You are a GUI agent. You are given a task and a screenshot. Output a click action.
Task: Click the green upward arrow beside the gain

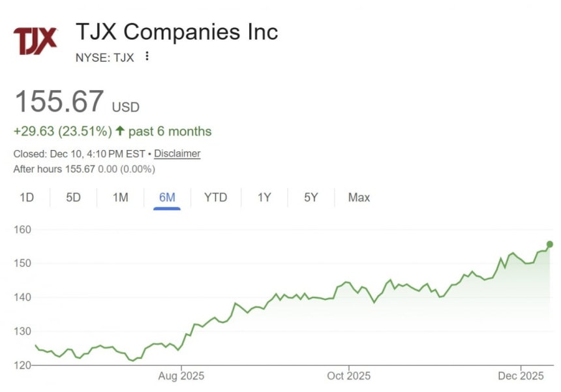click(119, 131)
